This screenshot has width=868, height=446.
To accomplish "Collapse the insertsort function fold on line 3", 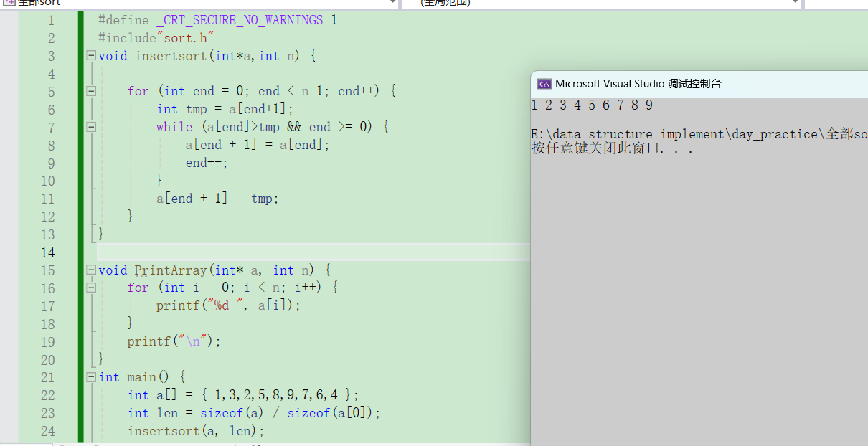I will [90, 56].
